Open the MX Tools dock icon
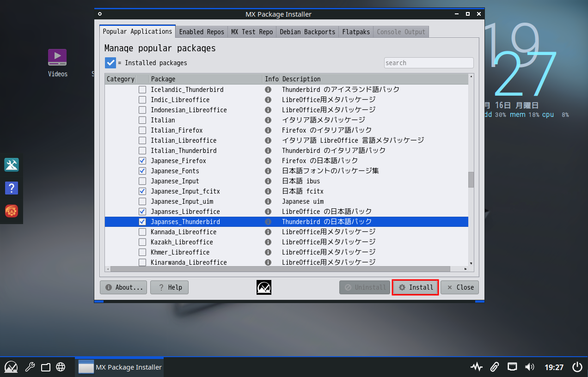The width and height of the screenshot is (588, 377). [11, 165]
